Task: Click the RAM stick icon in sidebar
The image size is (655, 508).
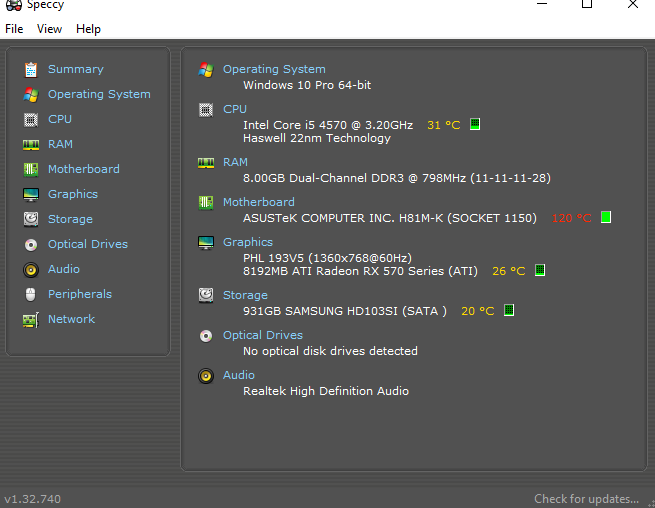Action: pos(30,145)
